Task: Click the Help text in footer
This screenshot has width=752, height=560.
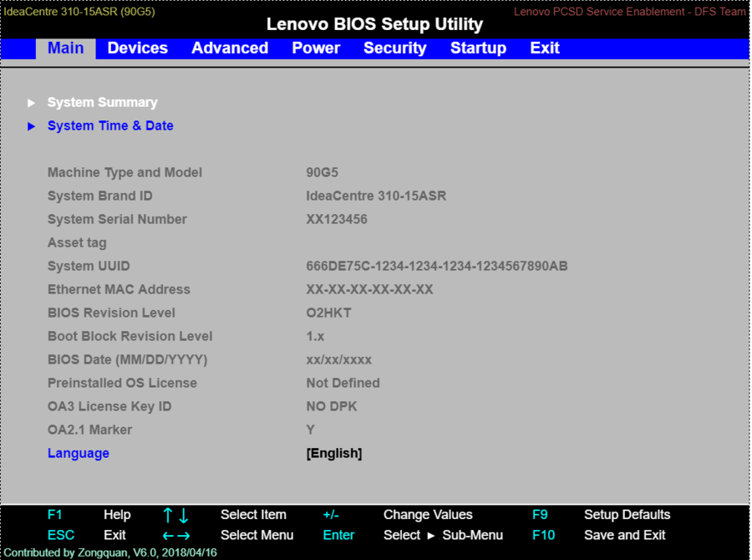Action: (x=117, y=515)
